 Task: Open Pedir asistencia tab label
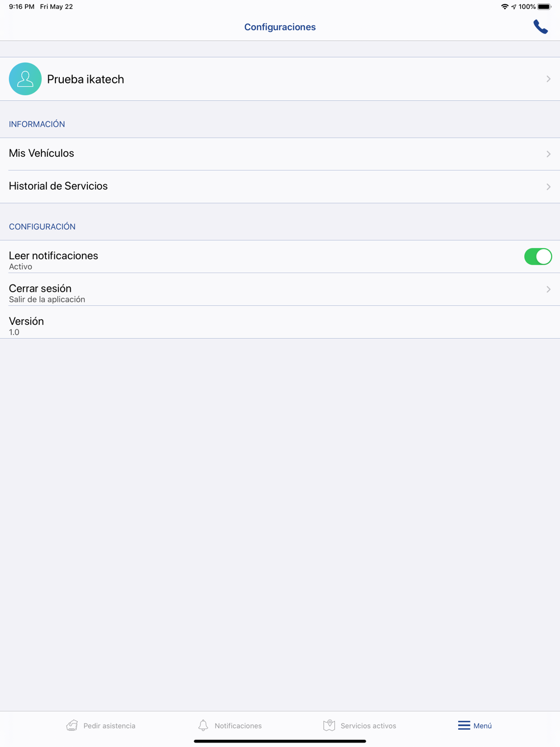click(109, 726)
